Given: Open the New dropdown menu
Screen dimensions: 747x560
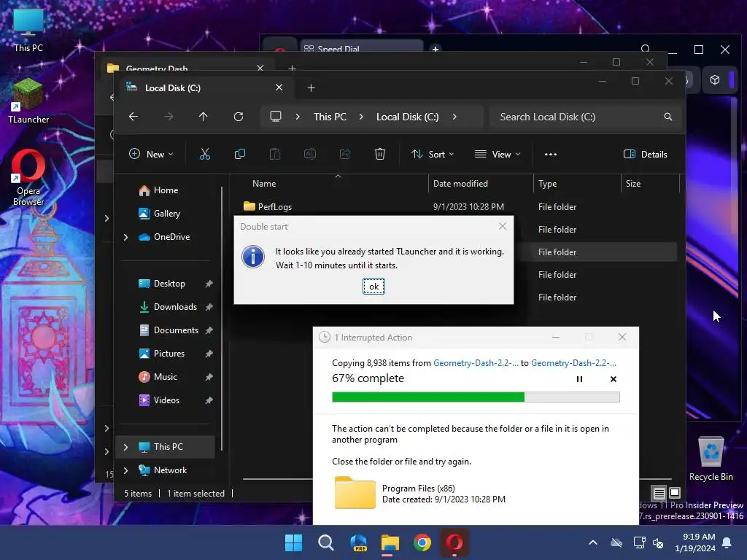Looking at the screenshot, I should [x=151, y=154].
